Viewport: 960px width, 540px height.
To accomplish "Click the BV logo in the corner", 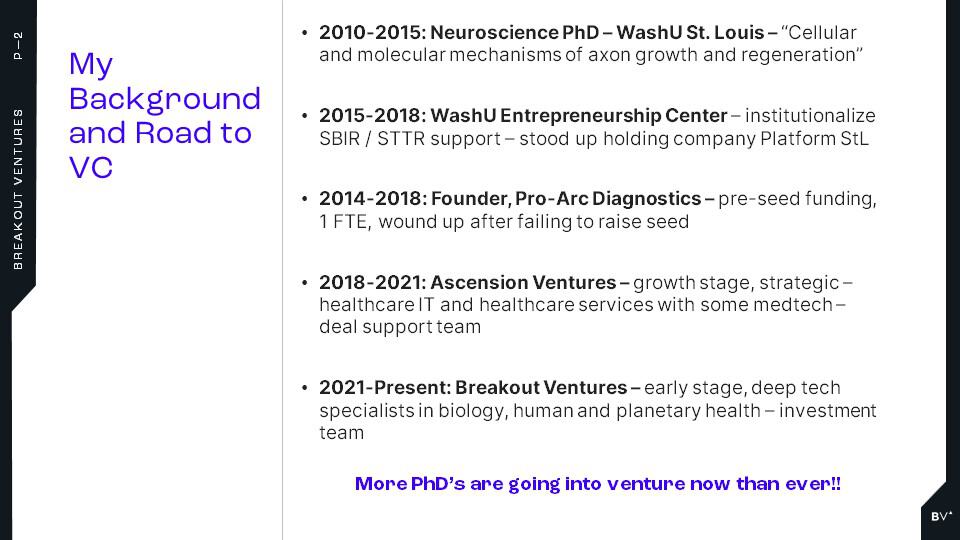I will tap(942, 516).
